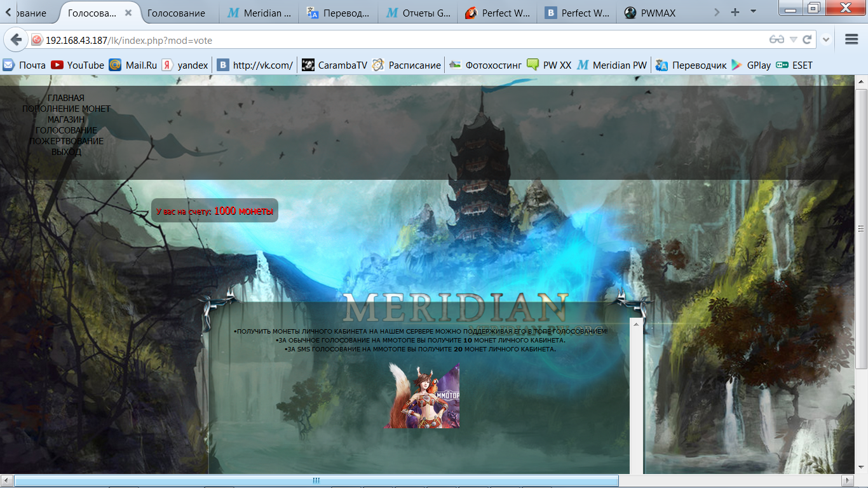
Task: Click the horizontal scrollbar thumb
Action: pyautogui.click(x=316, y=480)
